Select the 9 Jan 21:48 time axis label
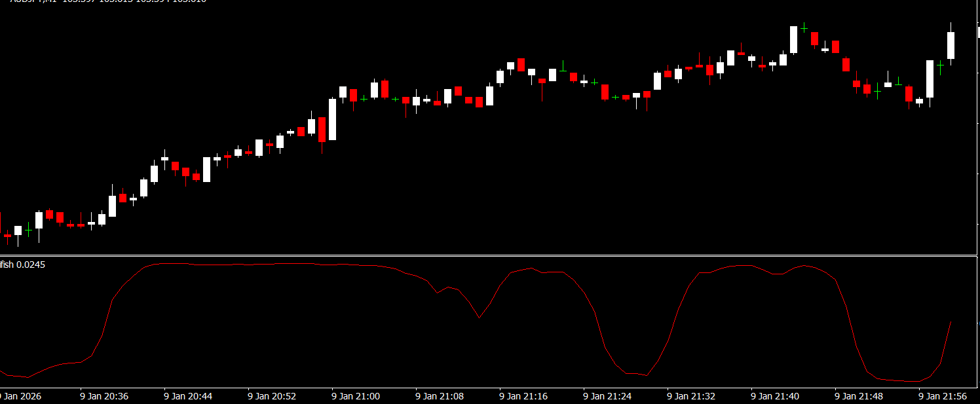This screenshot has height=404, width=980. click(x=858, y=396)
